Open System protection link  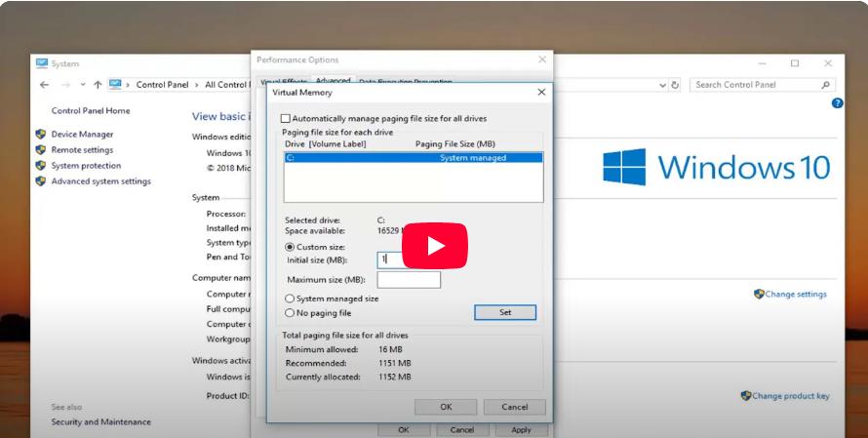(86, 166)
